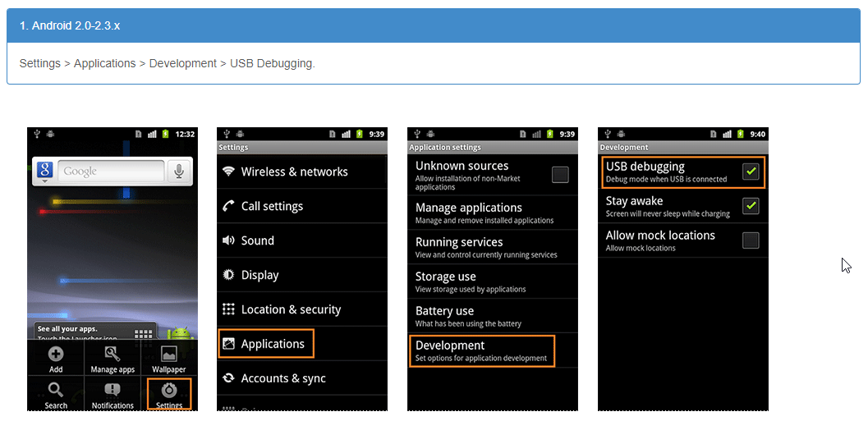This screenshot has height=421, width=868.
Task: Click the Android 2.0-2.3.x panel header
Action: pyautogui.click(x=434, y=26)
